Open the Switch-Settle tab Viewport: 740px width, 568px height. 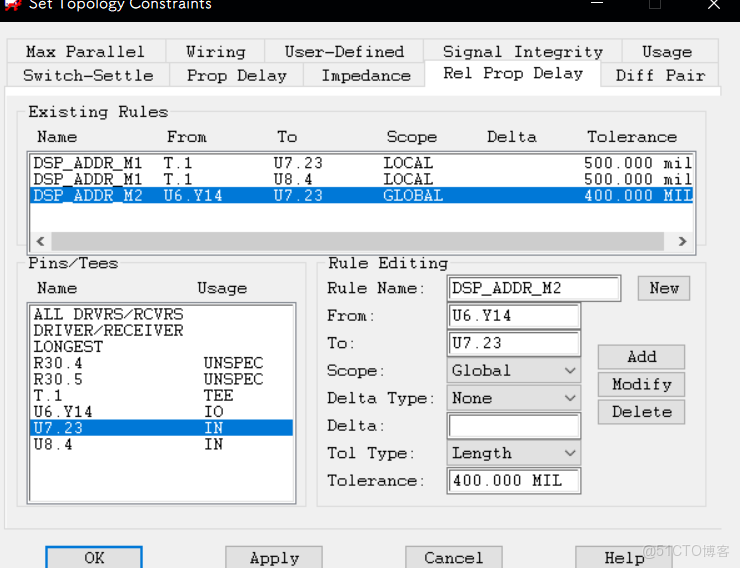88,75
